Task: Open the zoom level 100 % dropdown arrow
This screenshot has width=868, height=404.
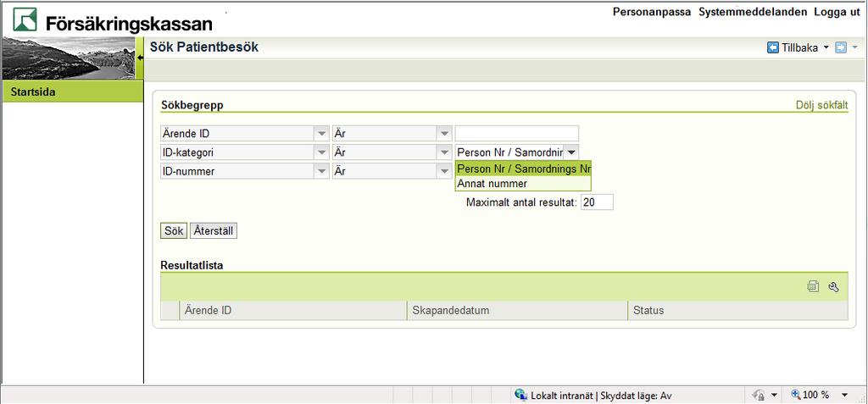Action: point(844,395)
